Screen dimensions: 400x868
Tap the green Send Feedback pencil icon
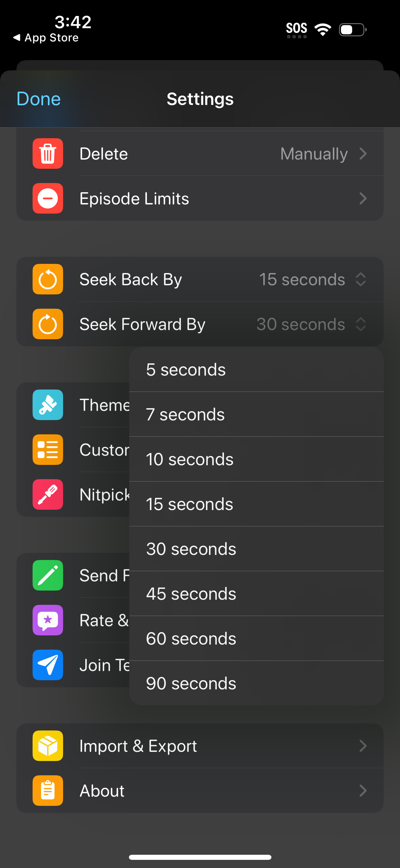pos(47,575)
